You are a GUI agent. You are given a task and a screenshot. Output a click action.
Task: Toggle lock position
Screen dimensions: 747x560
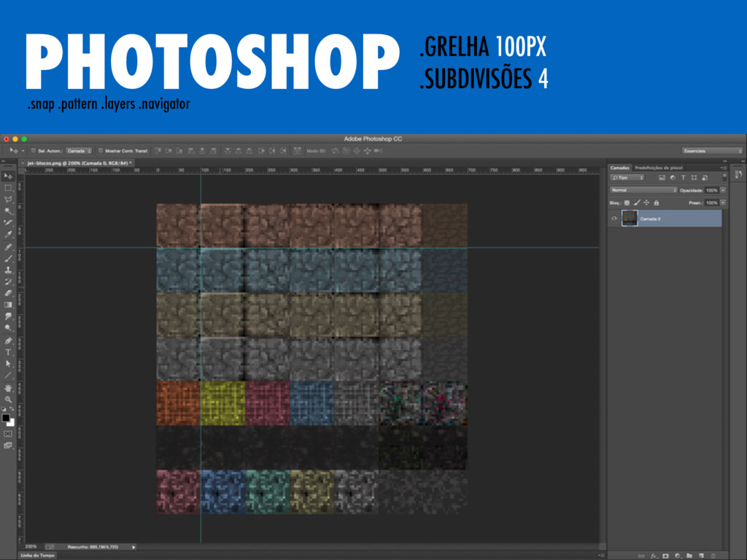point(646,203)
